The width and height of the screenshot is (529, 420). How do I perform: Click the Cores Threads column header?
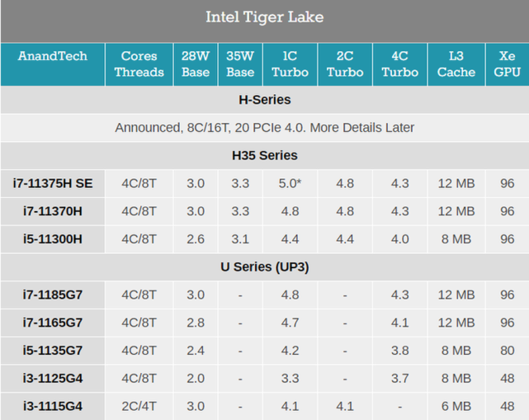[139, 64]
